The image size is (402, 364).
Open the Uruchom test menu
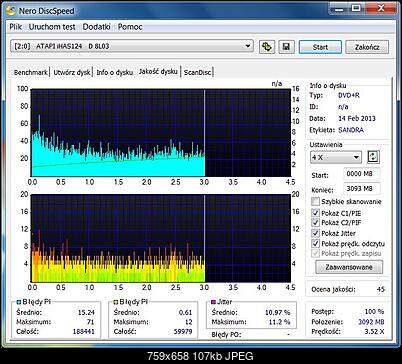pyautogui.click(x=52, y=27)
